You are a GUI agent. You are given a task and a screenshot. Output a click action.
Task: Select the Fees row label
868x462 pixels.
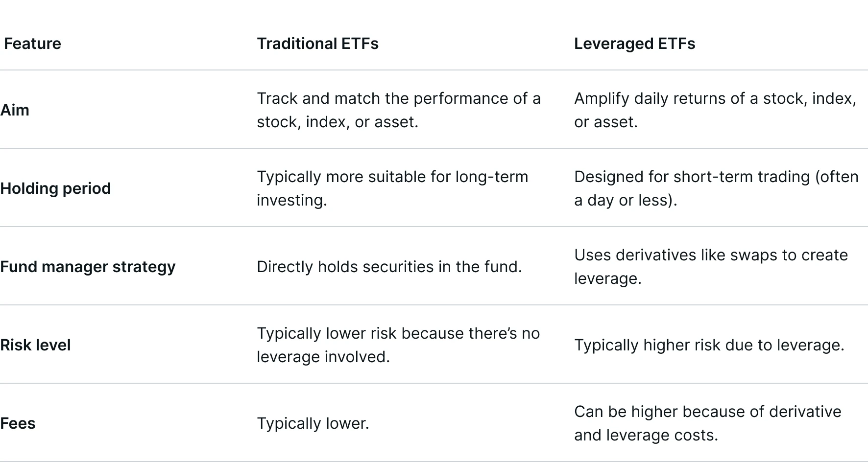18,423
